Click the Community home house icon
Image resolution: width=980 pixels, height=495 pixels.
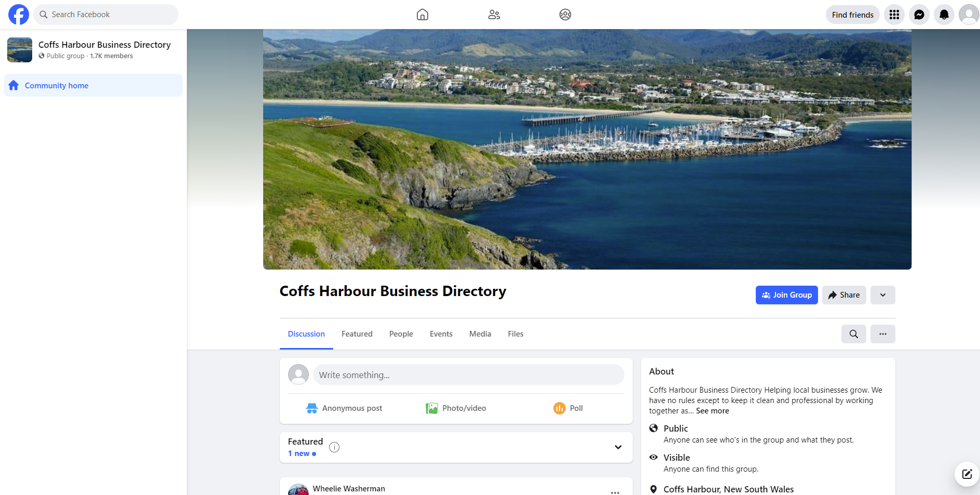tap(13, 85)
